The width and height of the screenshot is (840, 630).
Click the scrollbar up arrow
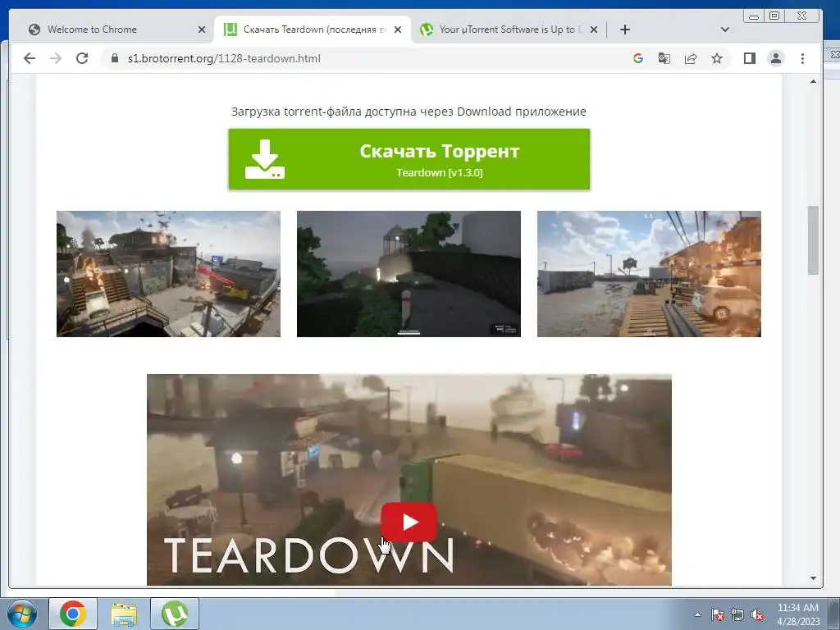point(813,81)
